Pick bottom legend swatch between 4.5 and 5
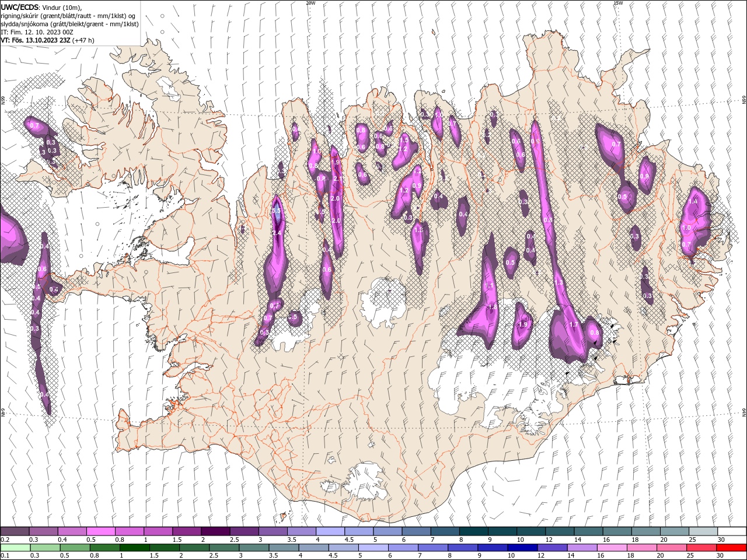 point(343,548)
